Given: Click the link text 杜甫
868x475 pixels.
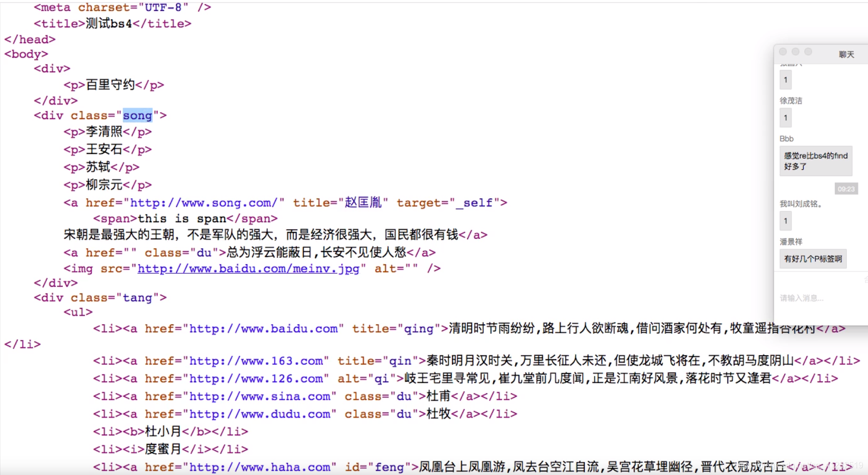Looking at the screenshot, I should [439, 396].
